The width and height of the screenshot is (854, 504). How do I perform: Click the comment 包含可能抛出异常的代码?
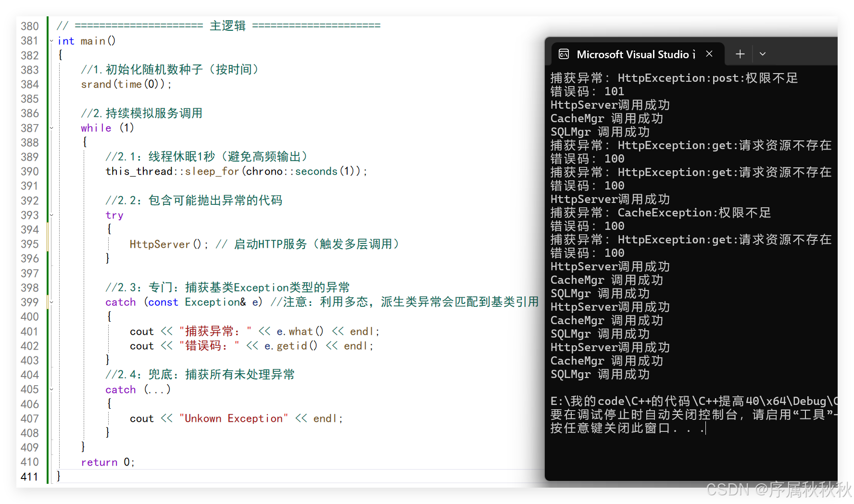[x=194, y=201]
